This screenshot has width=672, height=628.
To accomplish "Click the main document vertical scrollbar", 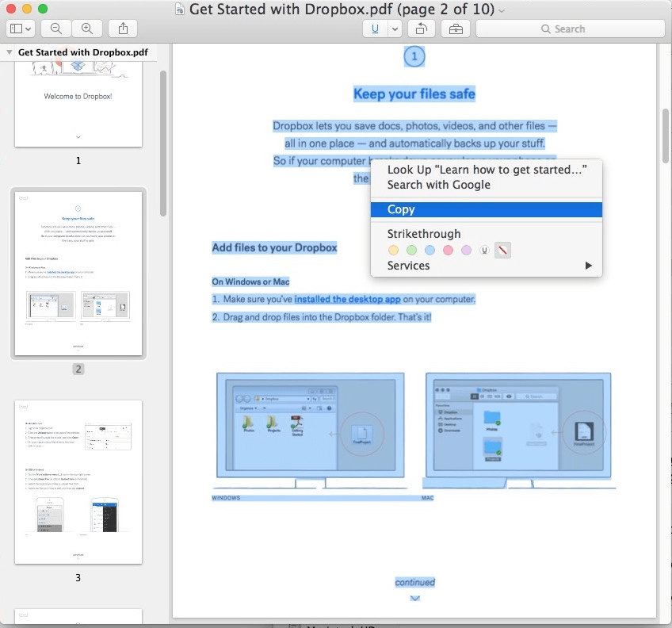I will coord(666,136).
